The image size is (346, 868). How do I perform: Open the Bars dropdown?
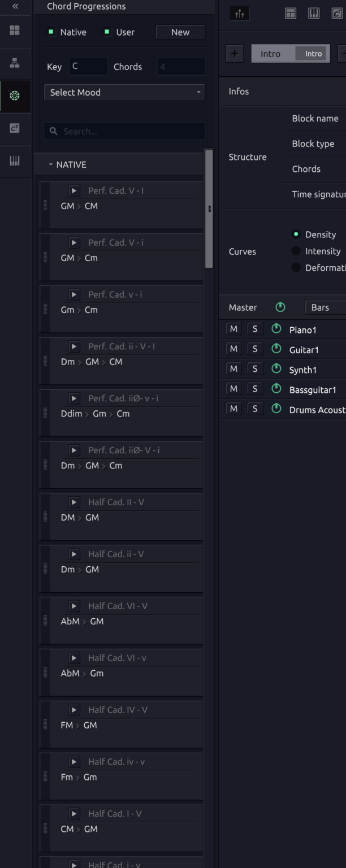tap(323, 307)
